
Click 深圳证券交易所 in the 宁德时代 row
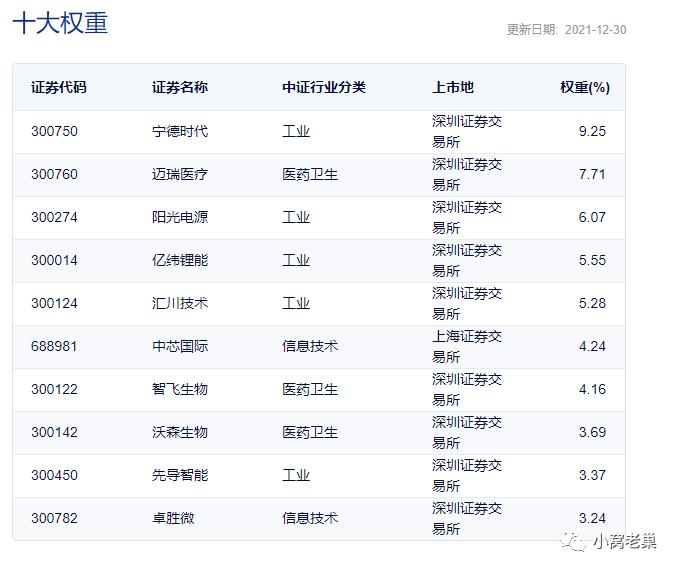point(467,131)
